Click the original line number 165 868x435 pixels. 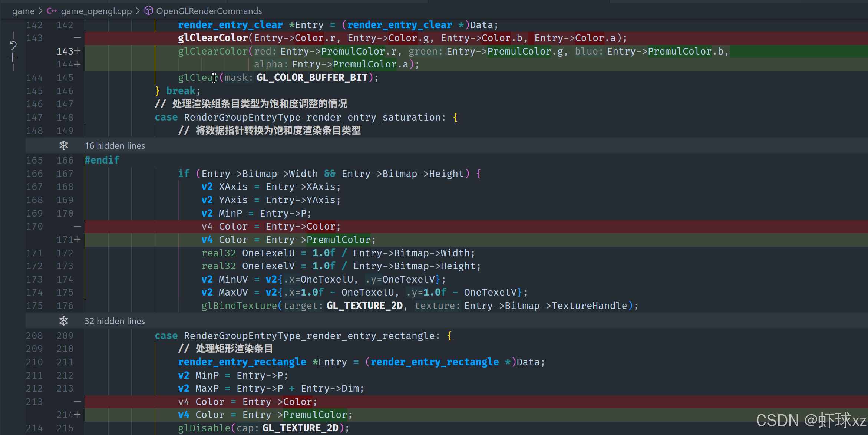pyautogui.click(x=34, y=160)
